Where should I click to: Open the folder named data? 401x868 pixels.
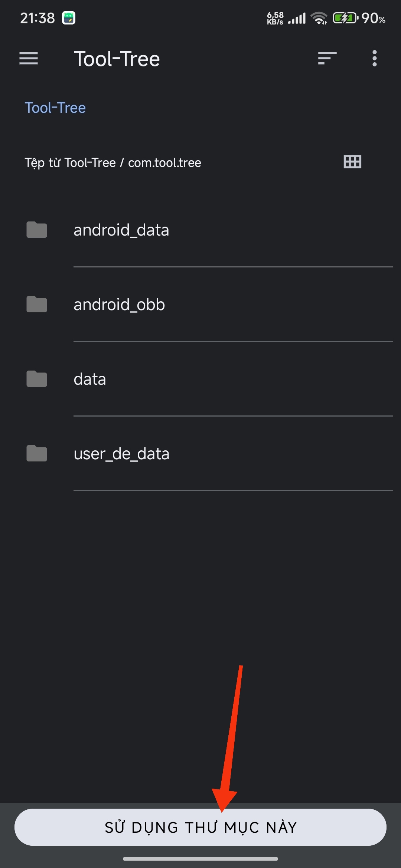tap(200, 379)
